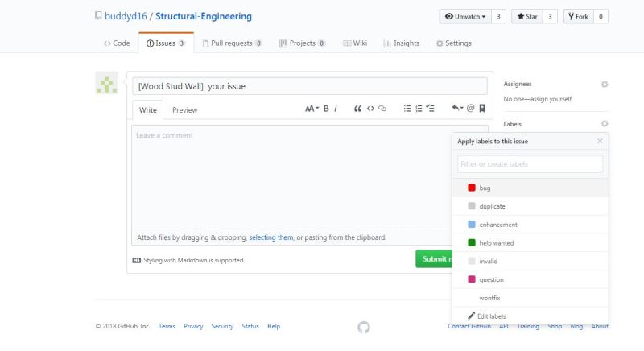The image size is (644, 351).
Task: Switch to the Code tab
Action: coord(117,43)
